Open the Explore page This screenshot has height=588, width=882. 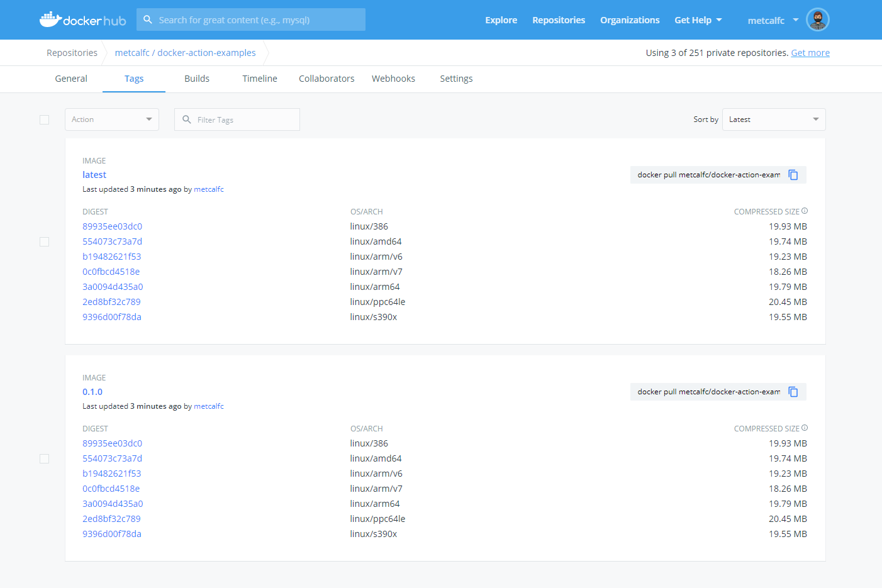(501, 20)
